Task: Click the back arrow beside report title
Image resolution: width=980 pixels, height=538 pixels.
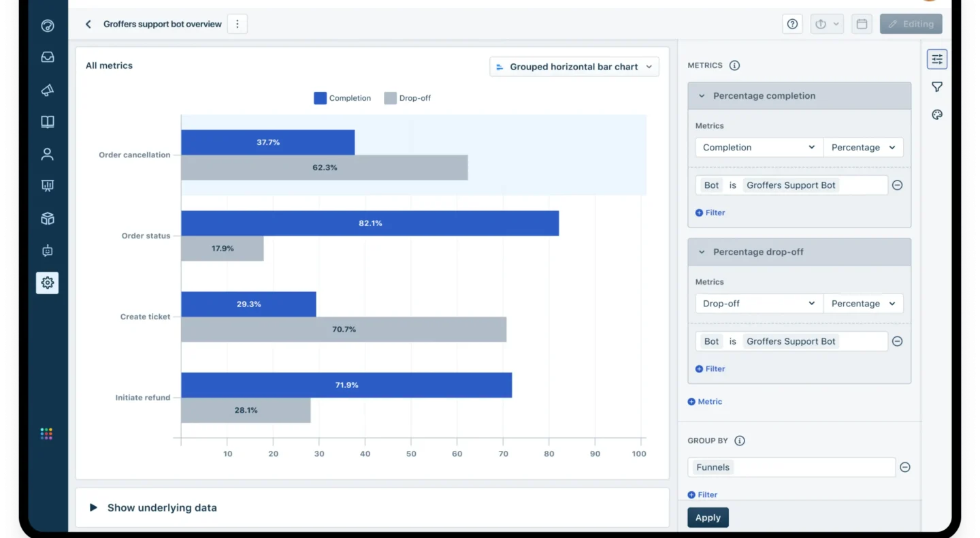Action: point(88,25)
